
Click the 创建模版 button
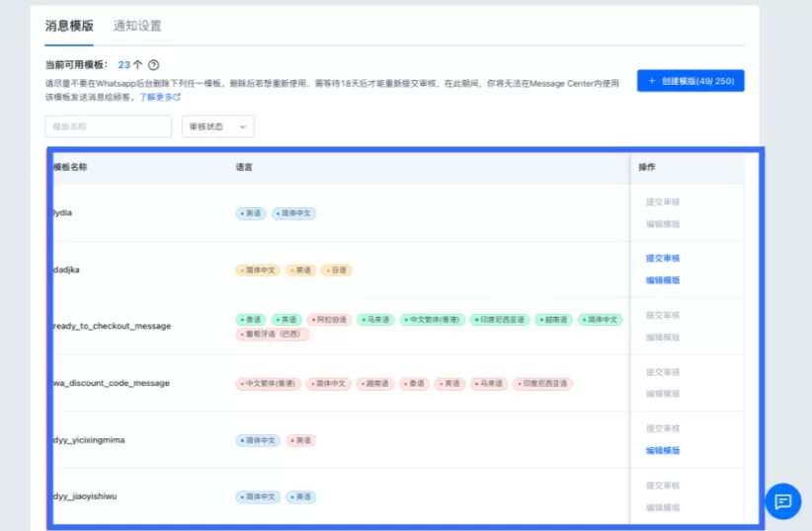pos(690,81)
